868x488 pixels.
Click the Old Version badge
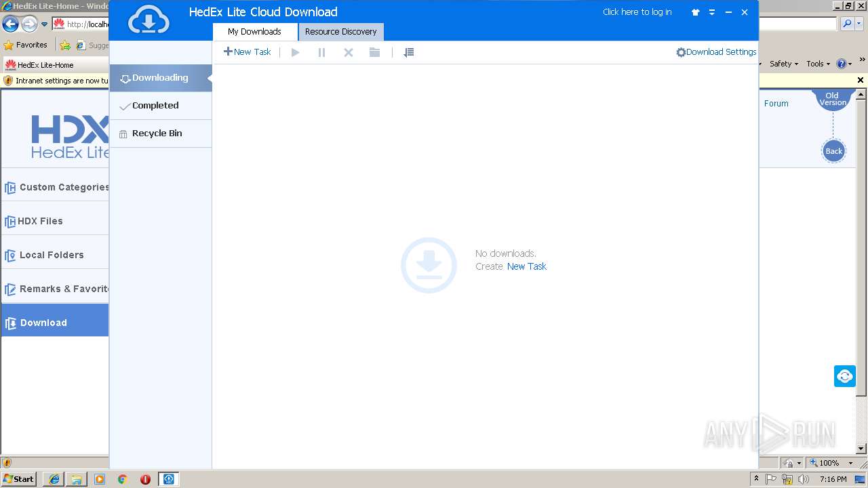click(x=832, y=100)
